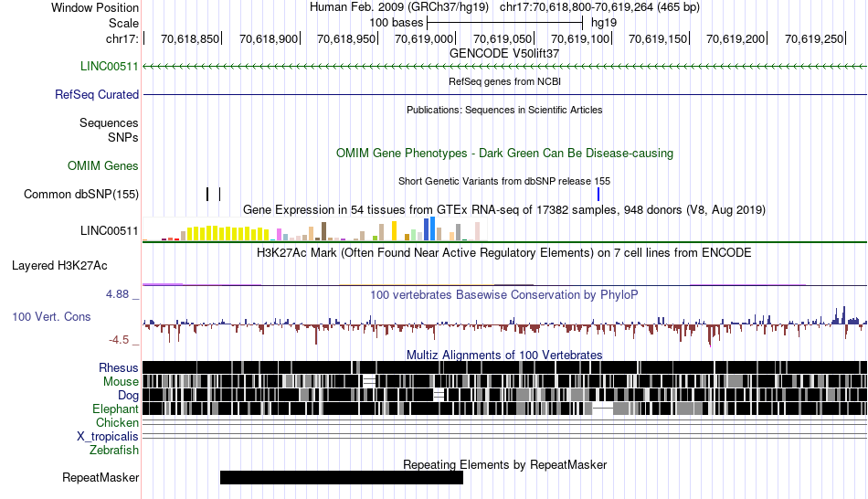Open the OMIM Genes track label
The width and height of the screenshot is (868, 499).
point(103,165)
